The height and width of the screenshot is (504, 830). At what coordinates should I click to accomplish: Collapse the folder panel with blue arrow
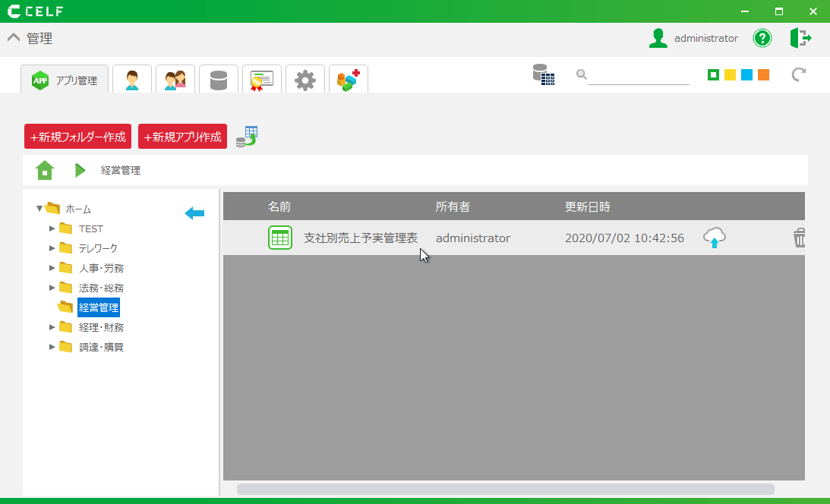click(194, 214)
